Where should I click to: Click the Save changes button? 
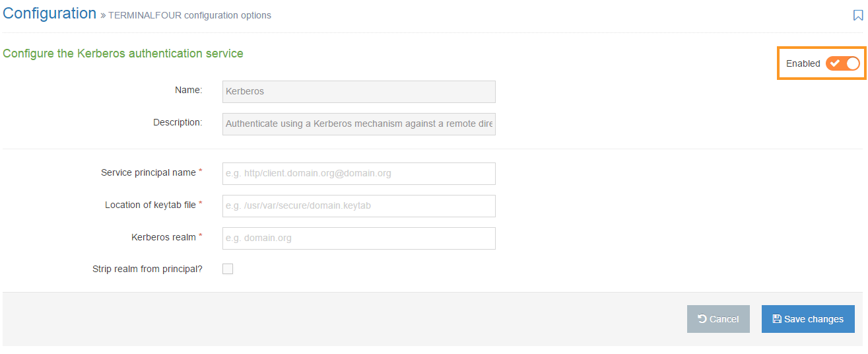(x=808, y=319)
